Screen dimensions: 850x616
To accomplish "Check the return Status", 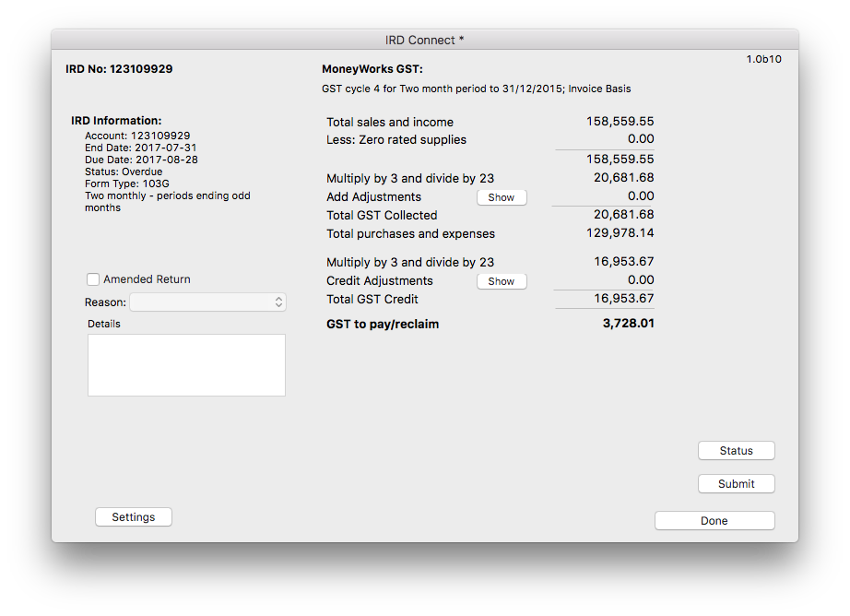I will pos(737,451).
